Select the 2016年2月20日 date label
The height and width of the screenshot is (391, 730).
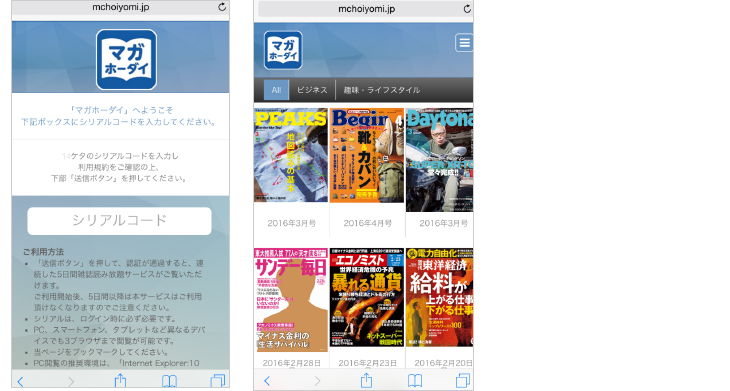[443, 363]
